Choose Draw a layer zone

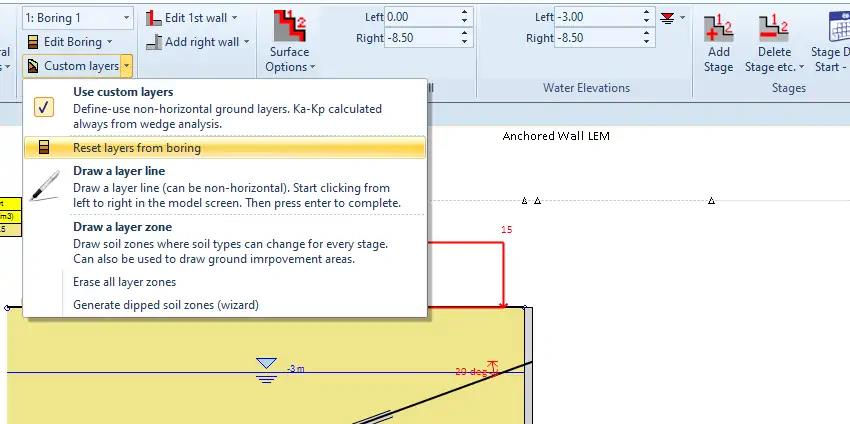(225, 243)
